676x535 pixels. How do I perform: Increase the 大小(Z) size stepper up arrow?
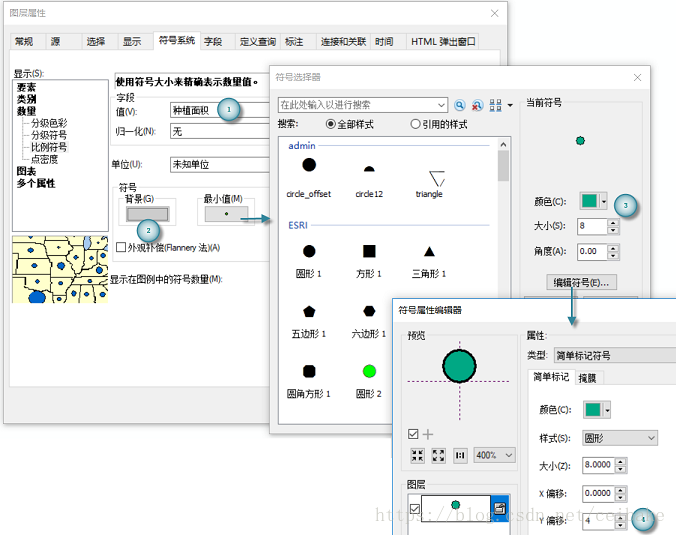pyautogui.click(x=620, y=462)
